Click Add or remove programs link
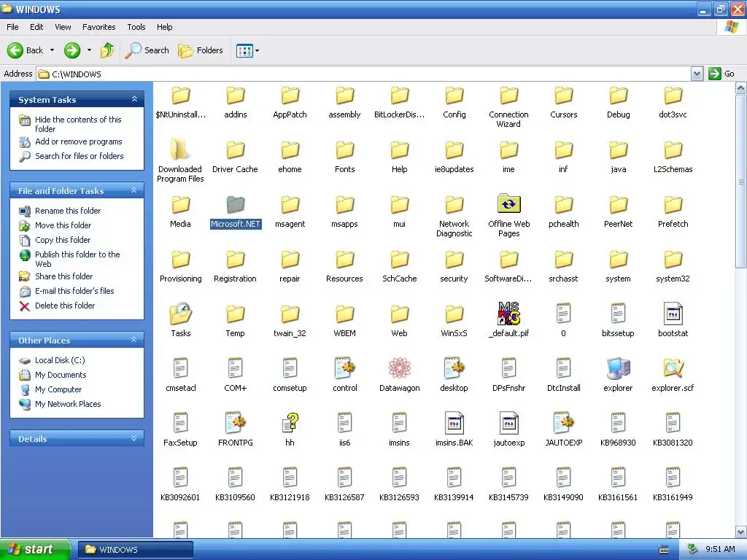747x560 pixels. [x=79, y=141]
